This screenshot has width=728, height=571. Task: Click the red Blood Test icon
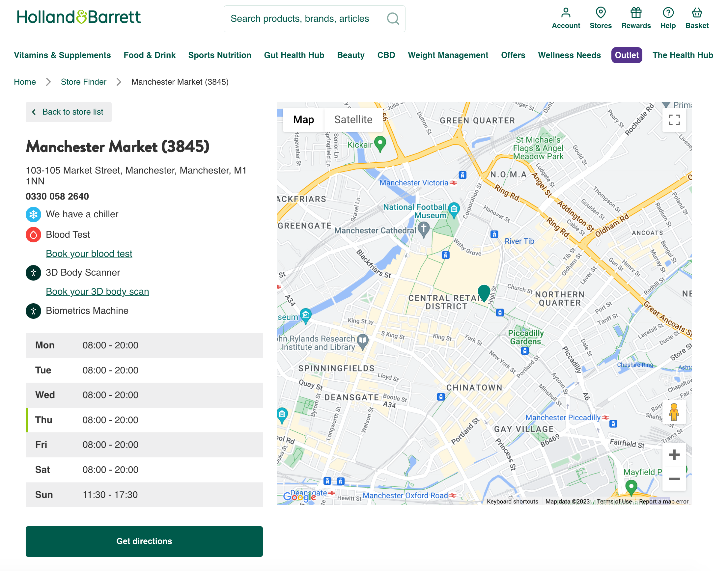(34, 235)
